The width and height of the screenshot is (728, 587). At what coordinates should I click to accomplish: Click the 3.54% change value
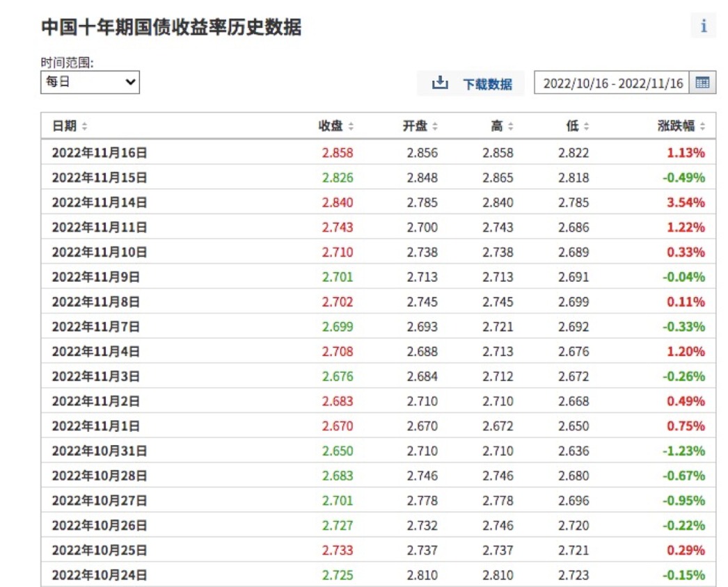(686, 202)
